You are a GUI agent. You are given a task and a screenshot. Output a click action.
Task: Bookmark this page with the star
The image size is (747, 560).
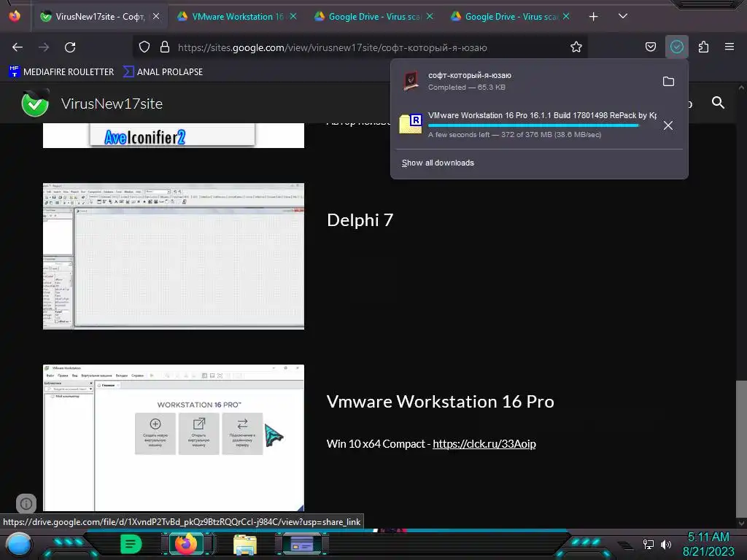576,47
